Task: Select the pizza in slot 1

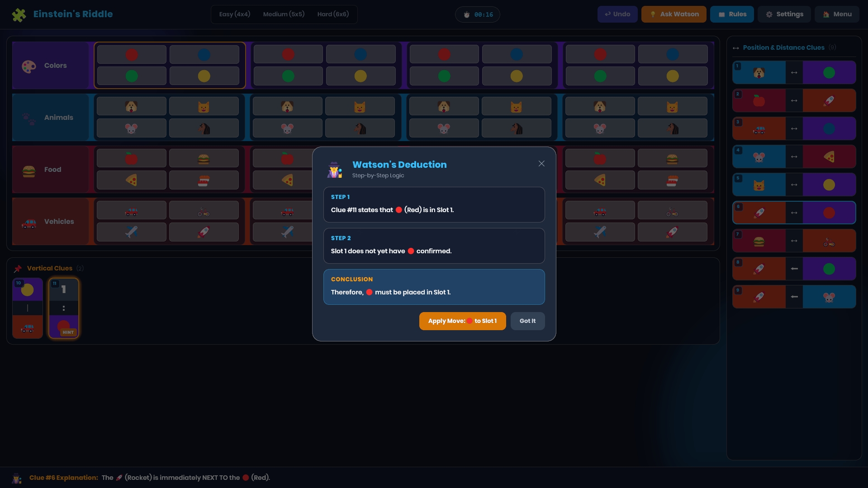Action: (131, 180)
